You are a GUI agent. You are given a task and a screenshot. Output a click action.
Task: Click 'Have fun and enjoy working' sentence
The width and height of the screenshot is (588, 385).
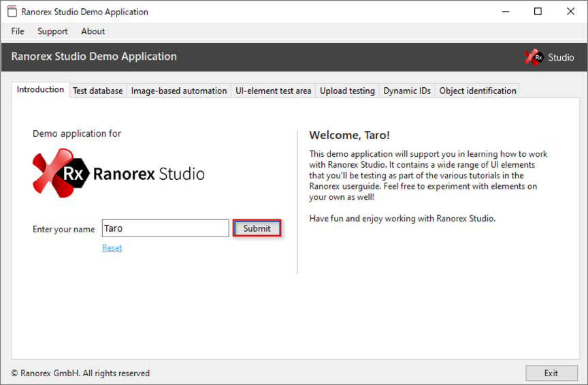[x=402, y=219]
